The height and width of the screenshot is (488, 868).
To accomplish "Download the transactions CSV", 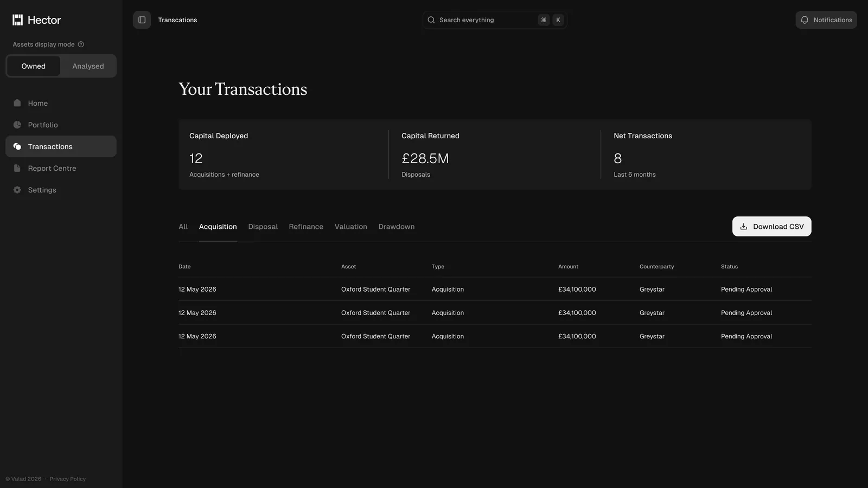I will click(772, 227).
